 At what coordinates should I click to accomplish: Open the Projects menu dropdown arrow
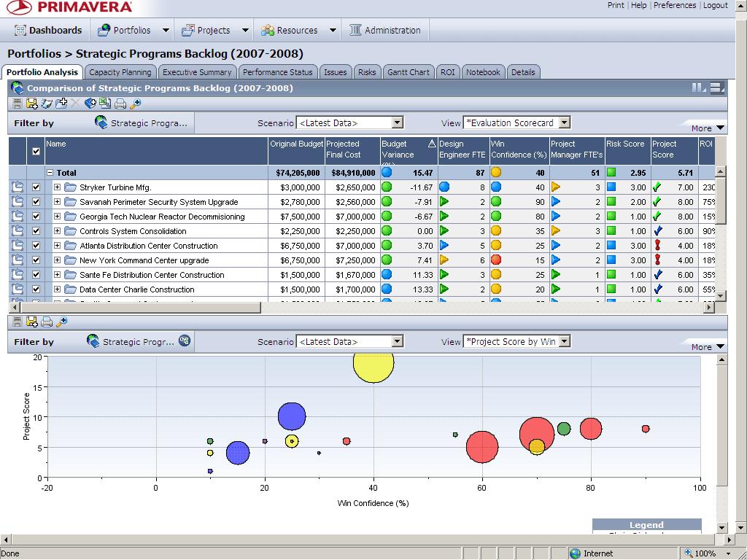click(245, 30)
